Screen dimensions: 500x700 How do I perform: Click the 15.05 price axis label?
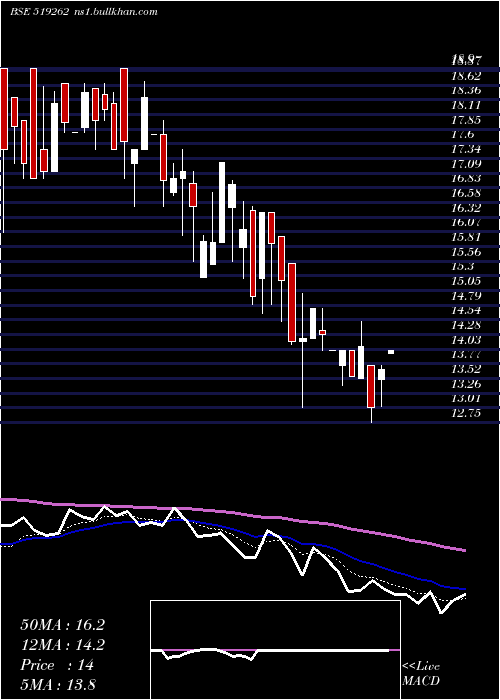click(x=466, y=281)
